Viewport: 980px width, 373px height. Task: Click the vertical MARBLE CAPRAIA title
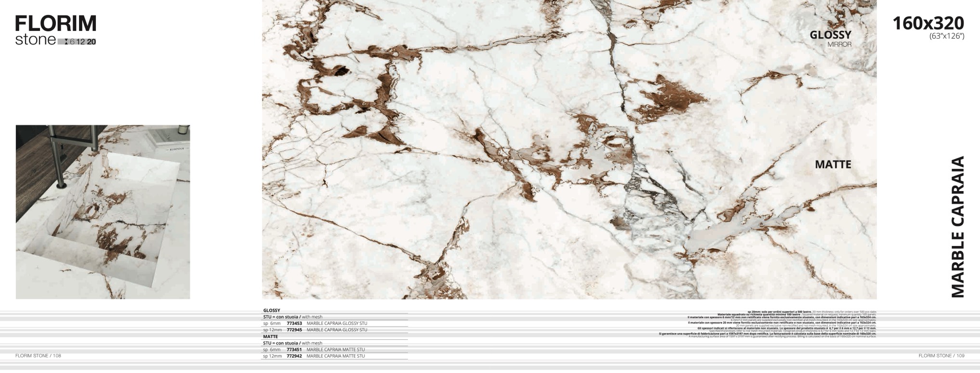tap(957, 226)
